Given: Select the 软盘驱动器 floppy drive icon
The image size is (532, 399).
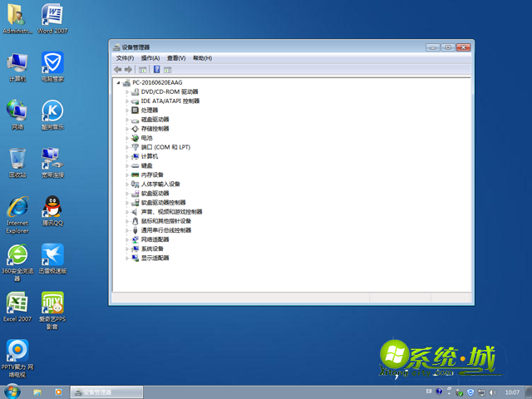Looking at the screenshot, I should 135,193.
